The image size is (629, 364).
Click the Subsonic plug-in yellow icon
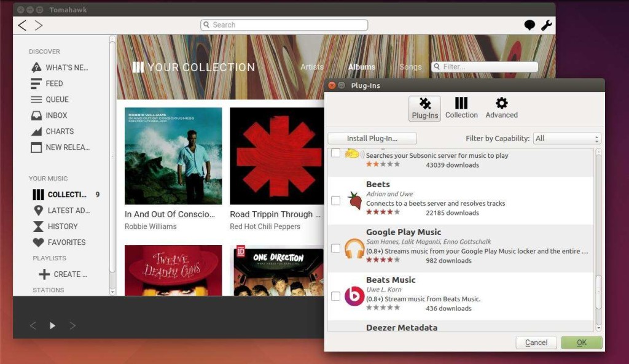pyautogui.click(x=353, y=154)
